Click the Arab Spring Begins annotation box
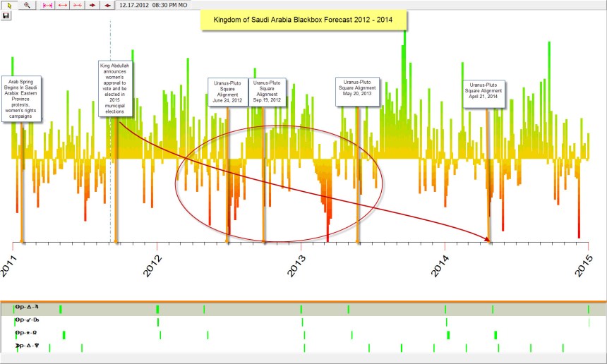Image resolution: width=607 pixels, height=364 pixels. coord(23,98)
